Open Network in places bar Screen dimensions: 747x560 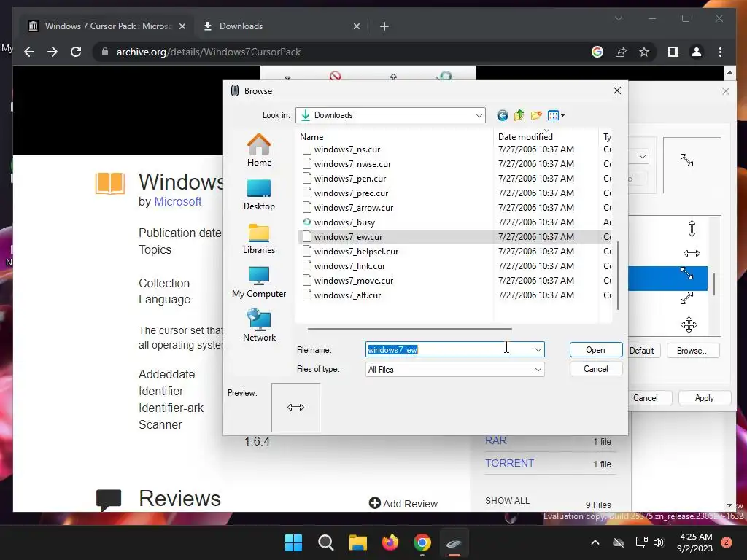tap(259, 325)
